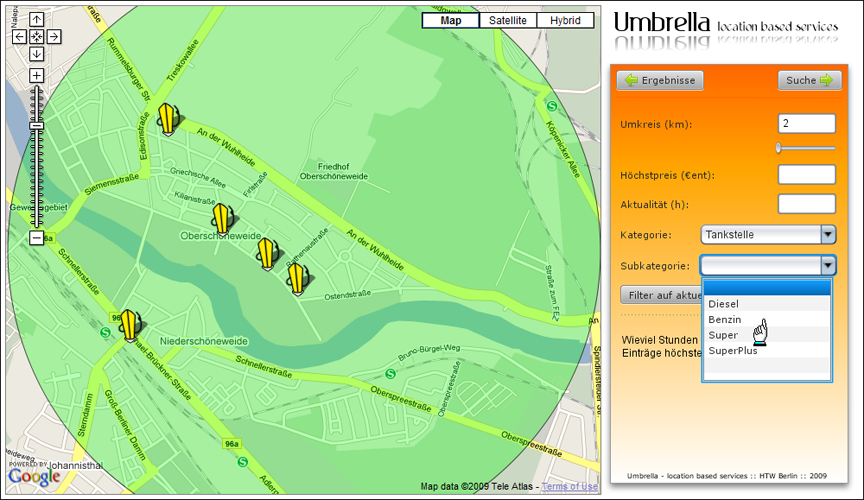Screen dimensions: 864x500
Task: Switch to Satellite view
Action: [507, 20]
